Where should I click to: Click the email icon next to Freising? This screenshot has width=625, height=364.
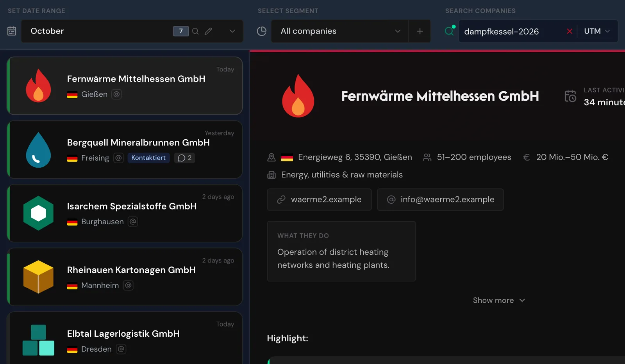click(119, 158)
